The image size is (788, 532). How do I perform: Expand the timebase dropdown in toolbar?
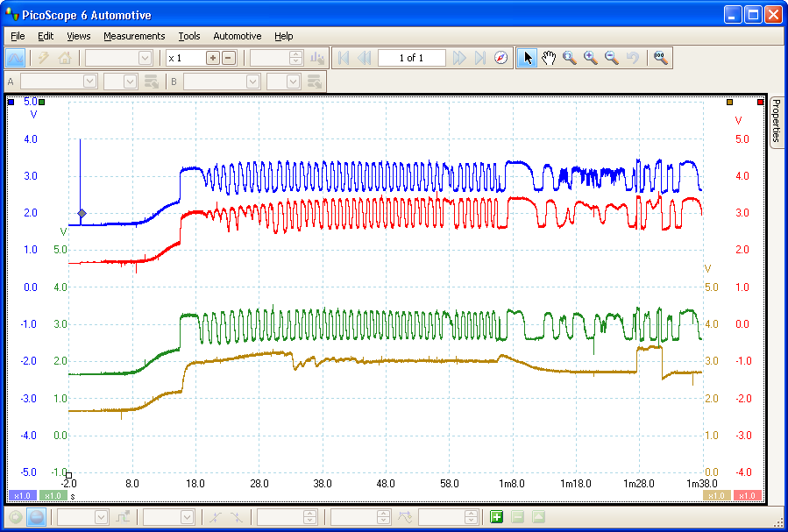[145, 58]
